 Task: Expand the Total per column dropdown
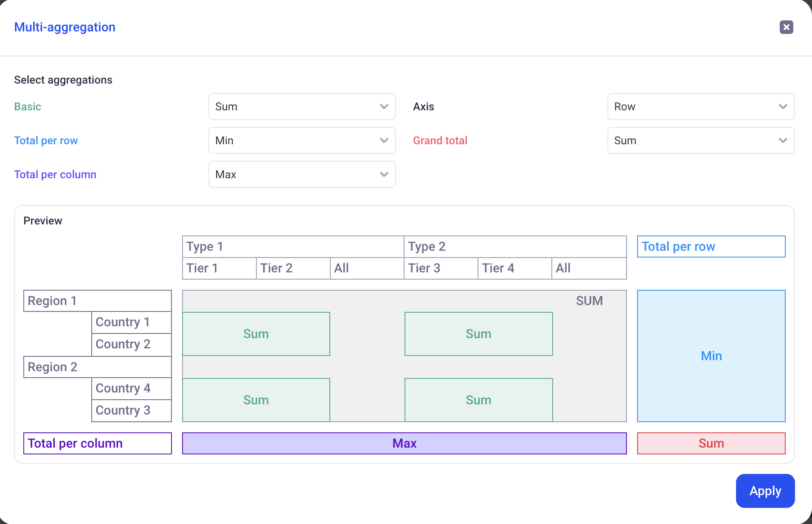pos(302,174)
